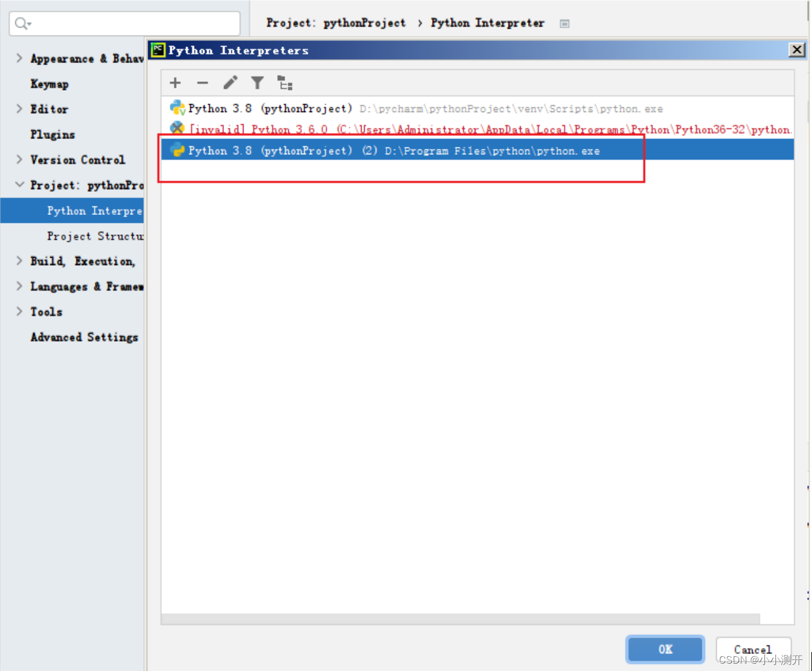
Task: Click the Python icon next to invalid 3.6.0 entry
Action: [x=177, y=129]
